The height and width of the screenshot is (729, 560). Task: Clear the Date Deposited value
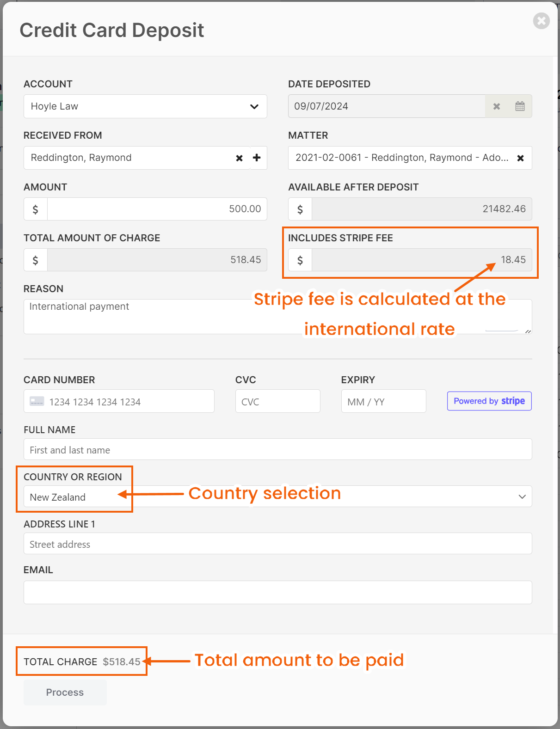(x=497, y=106)
